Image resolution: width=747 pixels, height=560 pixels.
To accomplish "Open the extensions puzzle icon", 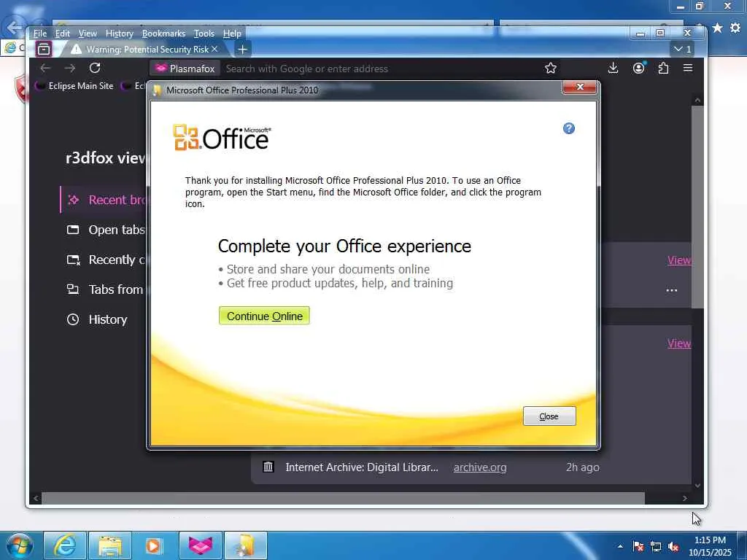I will [x=663, y=68].
